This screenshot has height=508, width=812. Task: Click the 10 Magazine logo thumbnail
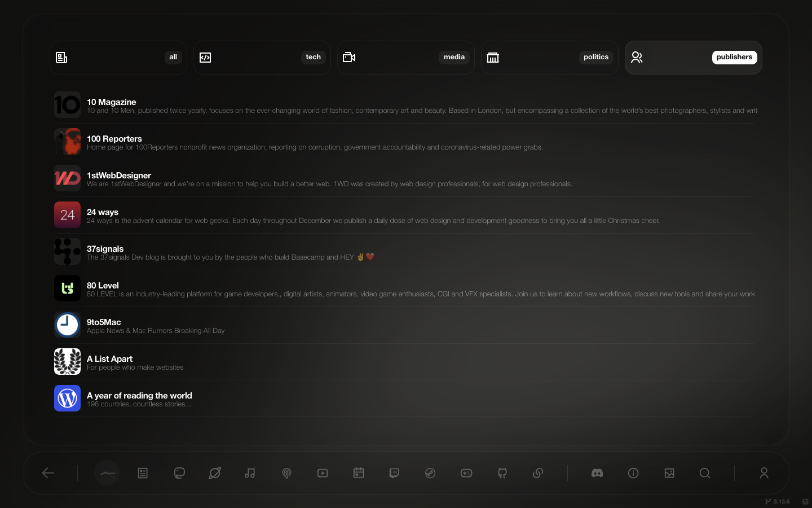click(67, 105)
